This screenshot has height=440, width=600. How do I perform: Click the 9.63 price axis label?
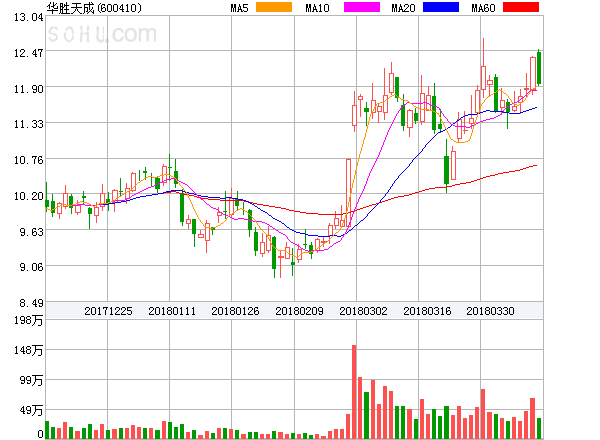(x=31, y=232)
